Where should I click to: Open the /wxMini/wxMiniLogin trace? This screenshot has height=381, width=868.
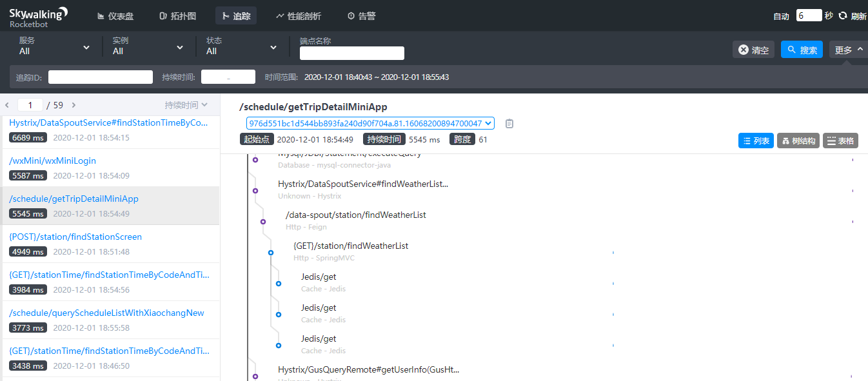[x=53, y=161]
